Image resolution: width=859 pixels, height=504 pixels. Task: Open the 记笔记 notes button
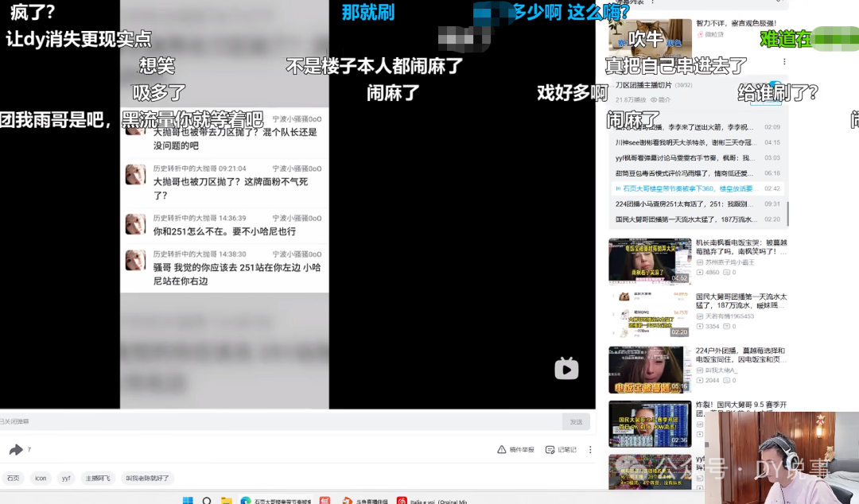[x=561, y=450]
